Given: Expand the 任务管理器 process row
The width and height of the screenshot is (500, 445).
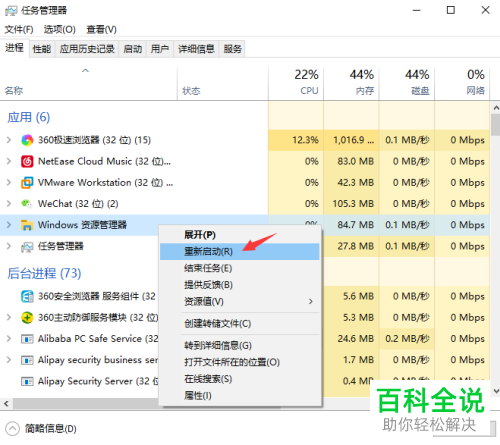Looking at the screenshot, I should click(x=9, y=246).
